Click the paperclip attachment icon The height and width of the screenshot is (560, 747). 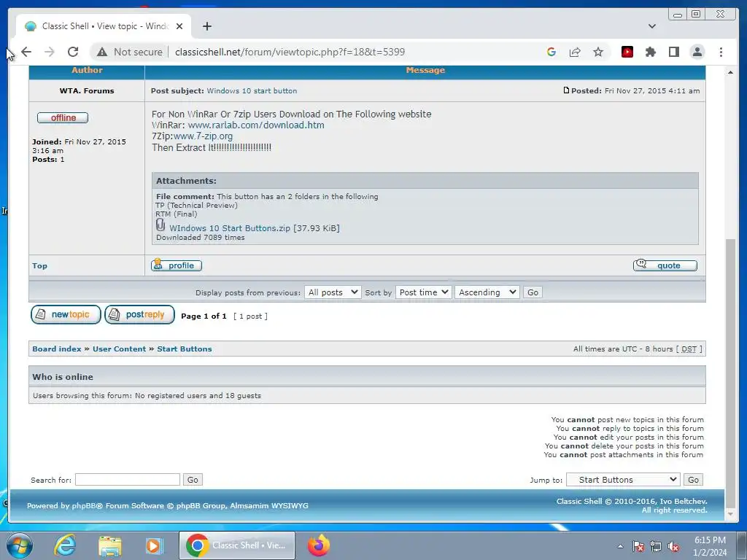pos(160,225)
